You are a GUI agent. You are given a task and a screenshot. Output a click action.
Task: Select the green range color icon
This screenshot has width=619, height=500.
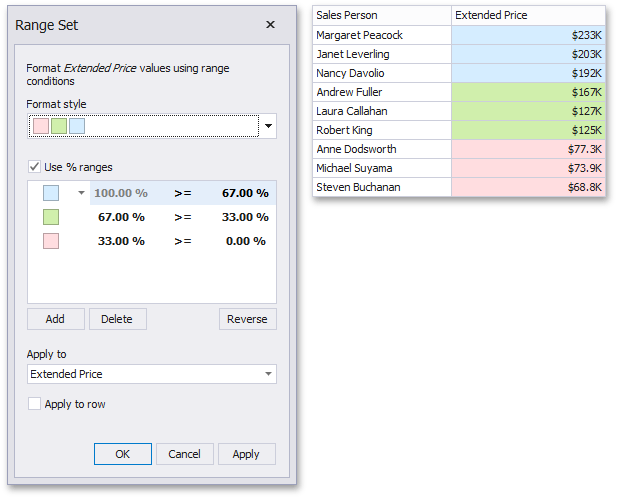coord(51,217)
